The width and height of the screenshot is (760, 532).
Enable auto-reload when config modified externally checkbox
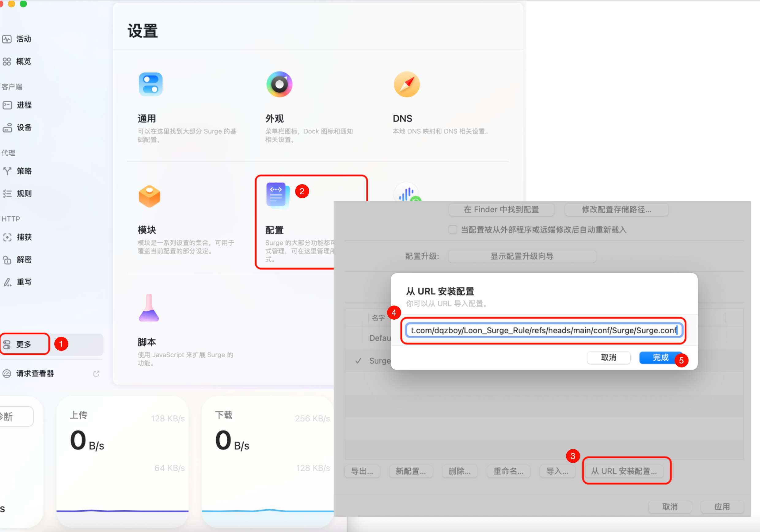pos(453,230)
